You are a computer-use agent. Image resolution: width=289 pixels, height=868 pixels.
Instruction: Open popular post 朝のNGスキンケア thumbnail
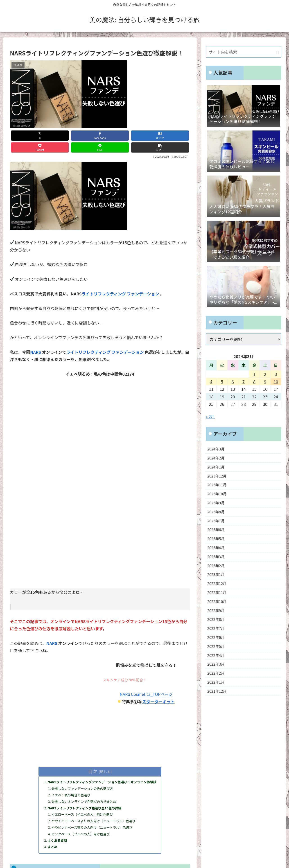[243, 286]
